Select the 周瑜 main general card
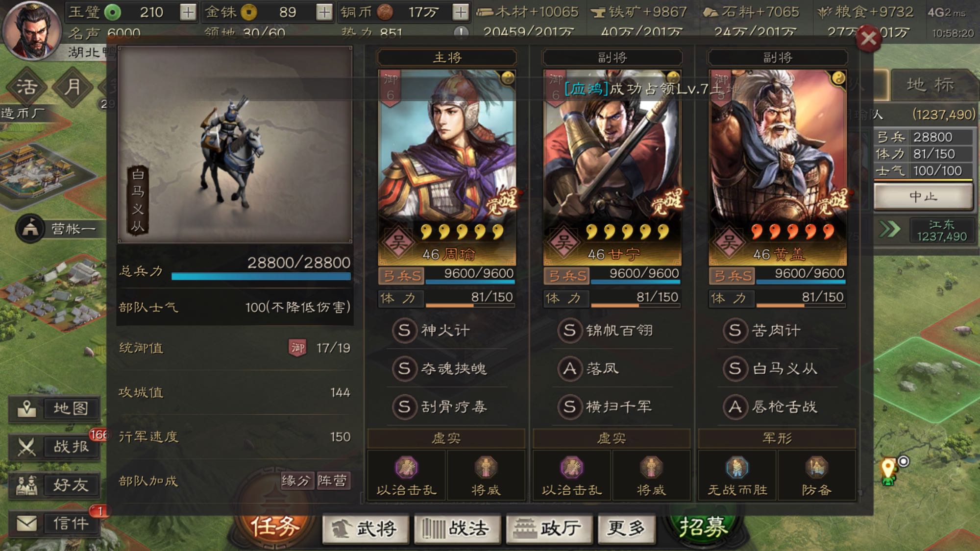The height and width of the screenshot is (551, 980). 447,167
